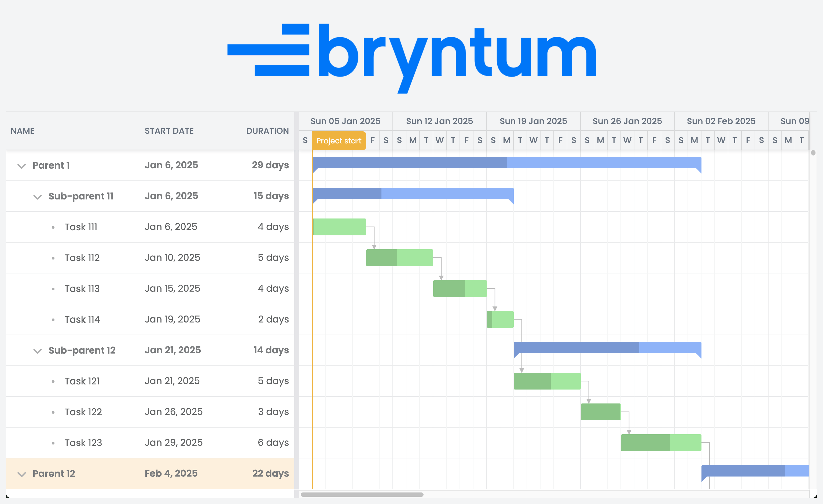
Task: Collapse Sub-parent 12
Action: point(37,351)
